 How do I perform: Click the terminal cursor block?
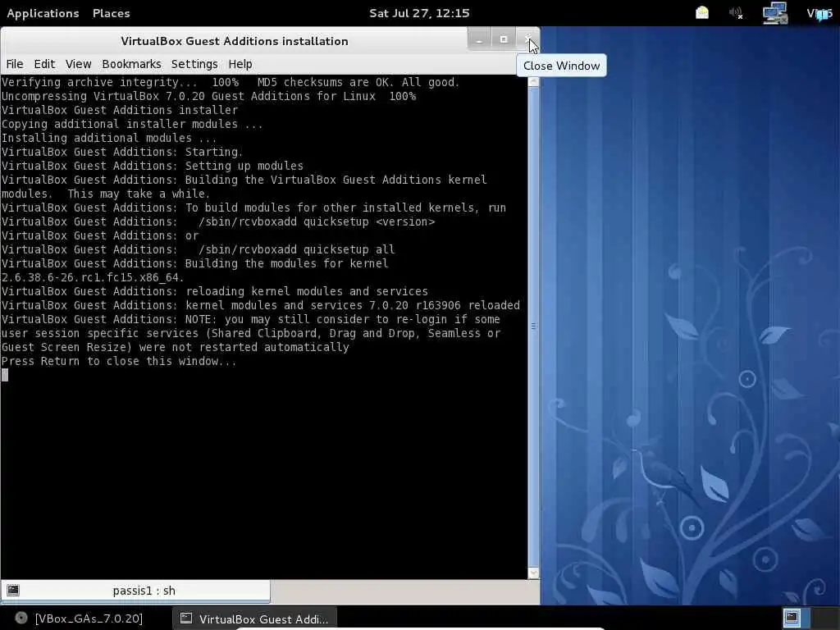click(x=5, y=375)
